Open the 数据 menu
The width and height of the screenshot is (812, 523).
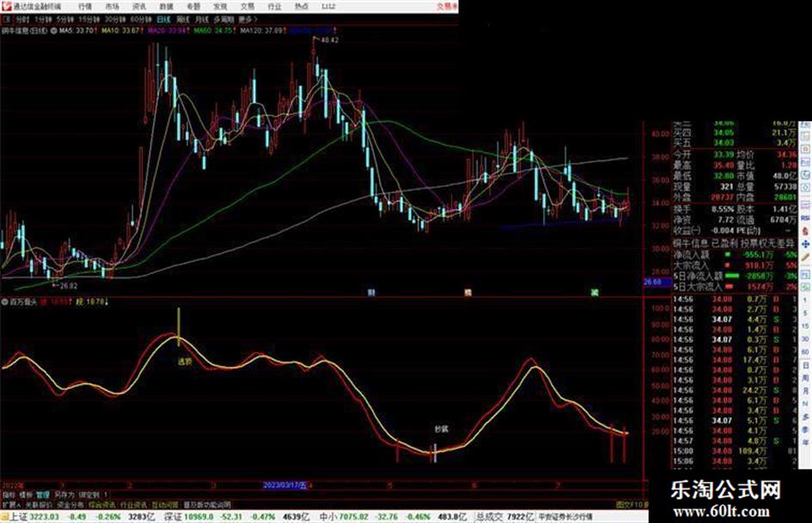pyautogui.click(x=166, y=6)
